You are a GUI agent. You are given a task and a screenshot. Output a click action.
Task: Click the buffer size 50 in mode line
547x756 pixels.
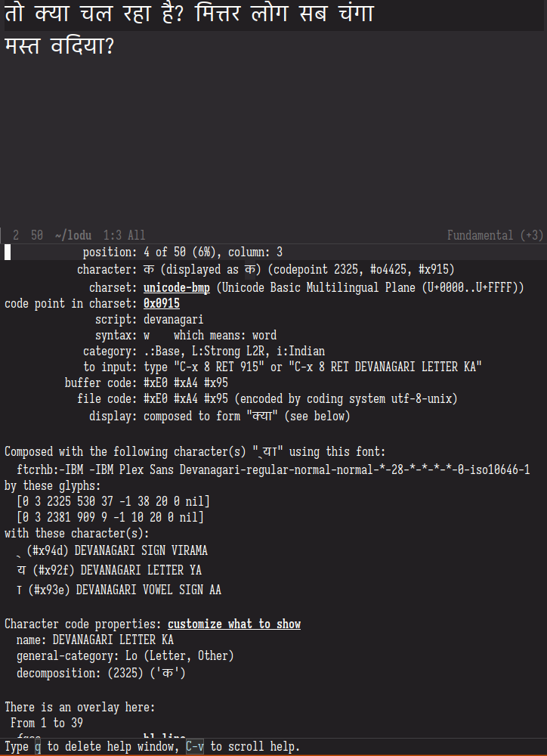coord(37,236)
